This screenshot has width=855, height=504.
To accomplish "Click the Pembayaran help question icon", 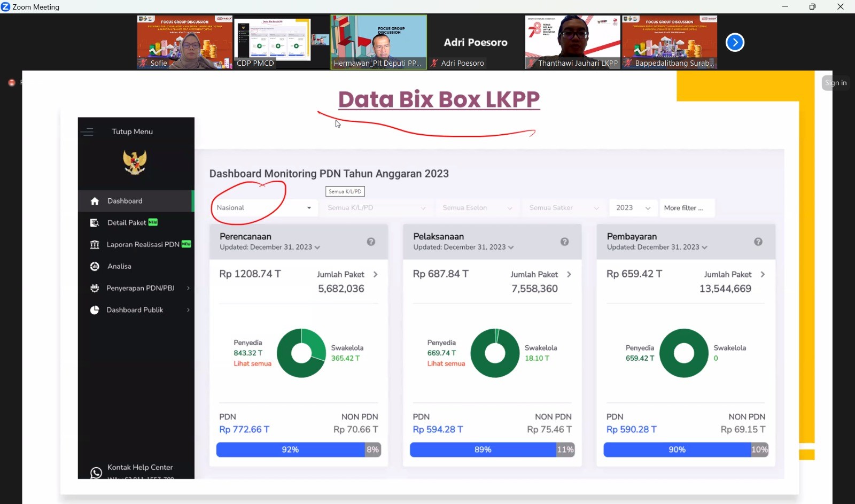I will tap(758, 242).
